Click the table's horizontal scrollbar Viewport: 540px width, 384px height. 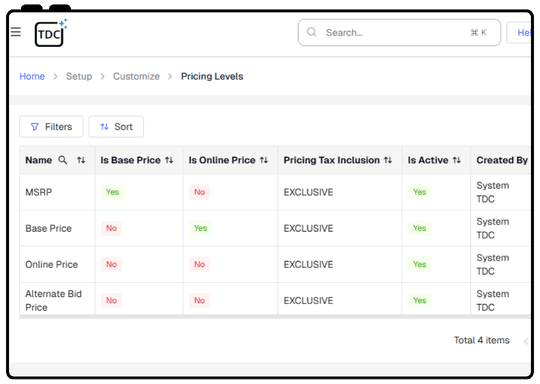tap(274, 316)
